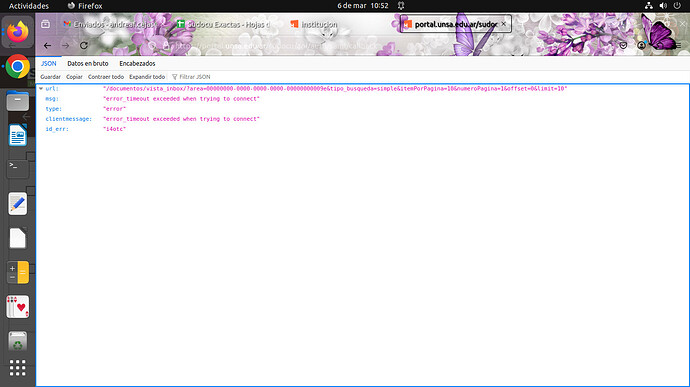Reload the page with the refresh icon
Screen dimensions: 690x387
(x=84, y=45)
